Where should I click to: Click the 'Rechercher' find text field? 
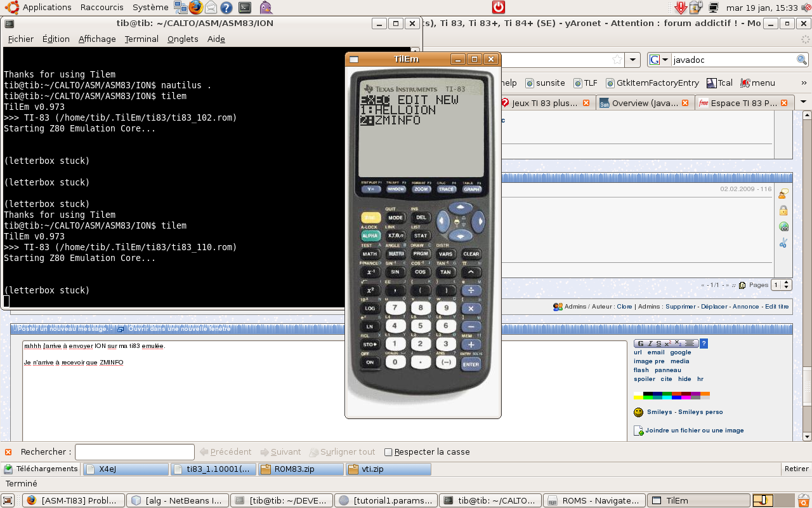tap(134, 452)
